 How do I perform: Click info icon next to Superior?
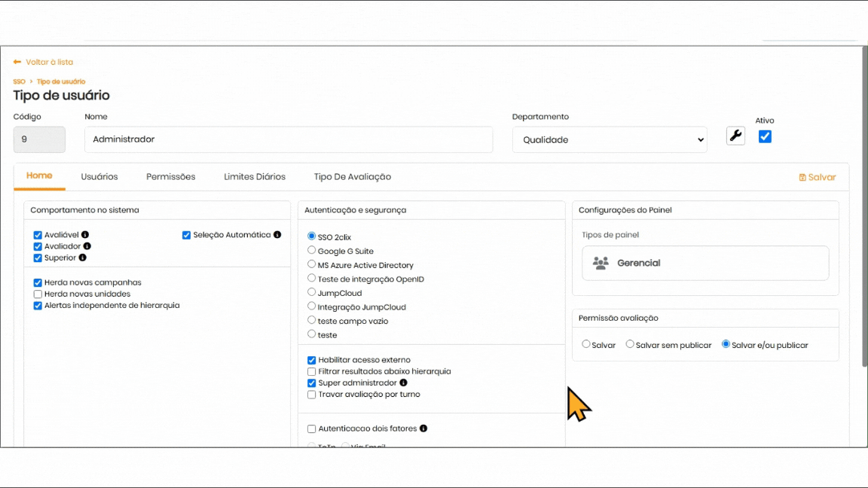point(83,258)
